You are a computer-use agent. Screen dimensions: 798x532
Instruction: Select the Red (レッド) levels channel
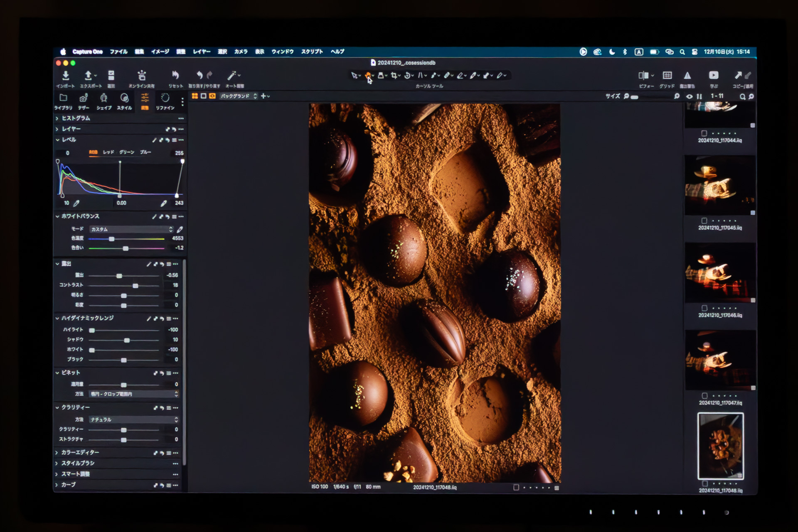coord(108,152)
